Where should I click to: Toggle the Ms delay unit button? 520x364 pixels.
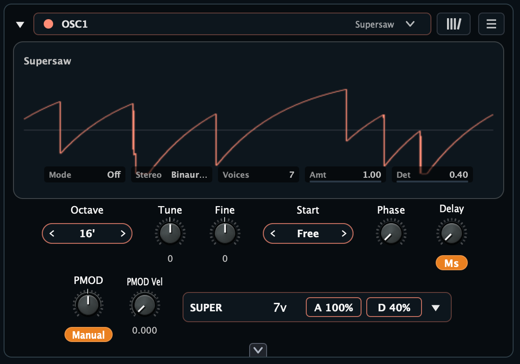[452, 263]
